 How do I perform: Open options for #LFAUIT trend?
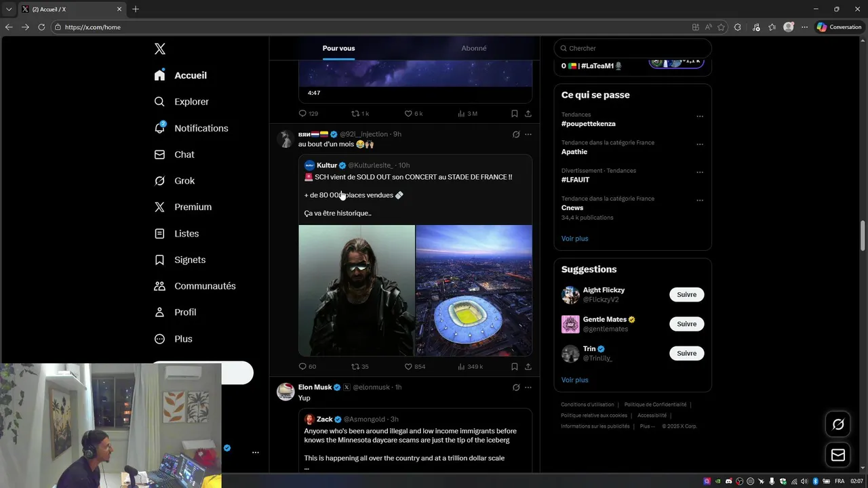click(x=700, y=172)
